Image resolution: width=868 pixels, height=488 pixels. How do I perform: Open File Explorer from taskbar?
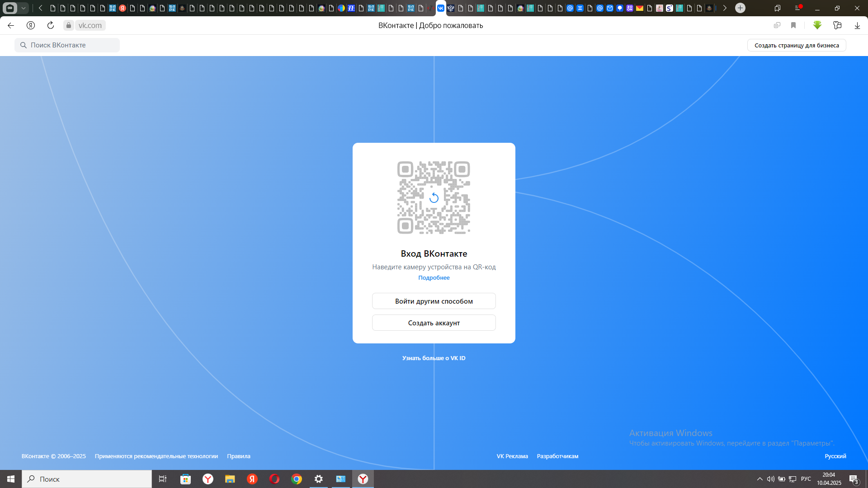pyautogui.click(x=230, y=479)
